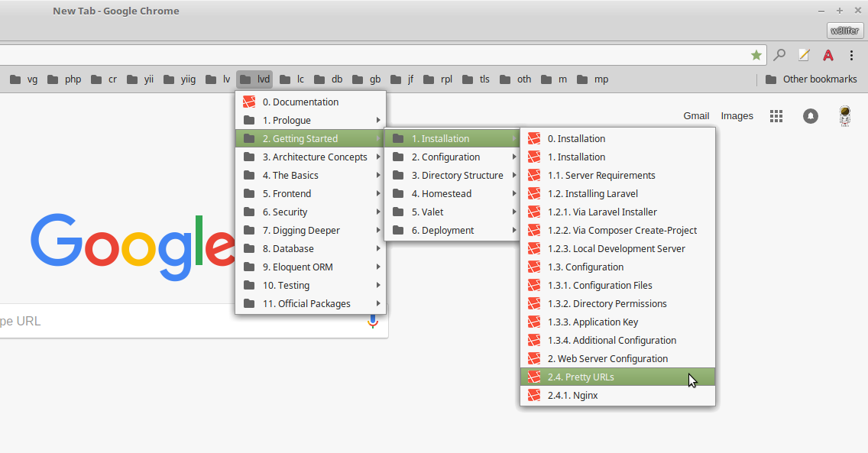Open Chrome's three-dot menu
Image resolution: width=868 pixels, height=453 pixels.
[851, 55]
